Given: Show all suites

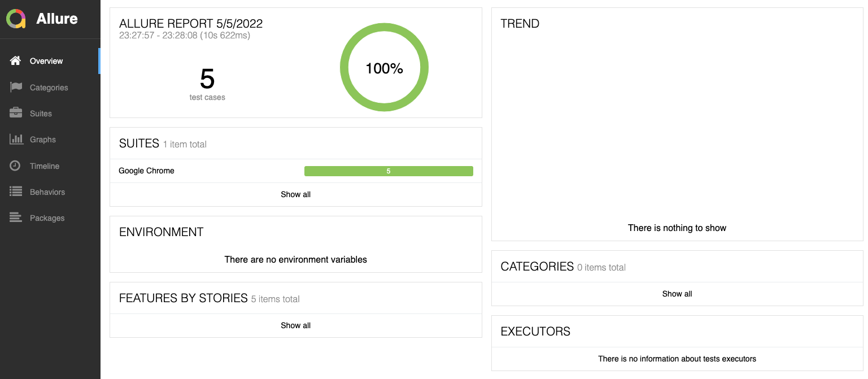Looking at the screenshot, I should click(x=295, y=194).
